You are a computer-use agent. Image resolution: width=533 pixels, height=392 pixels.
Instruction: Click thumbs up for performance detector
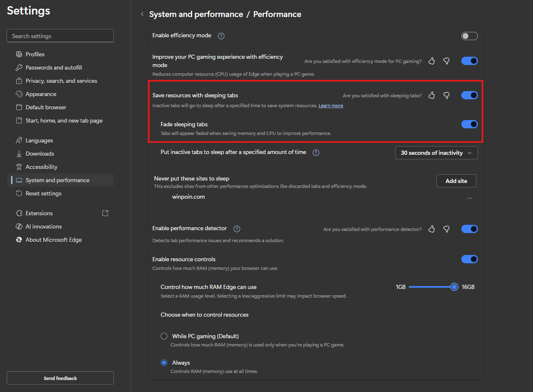point(432,229)
